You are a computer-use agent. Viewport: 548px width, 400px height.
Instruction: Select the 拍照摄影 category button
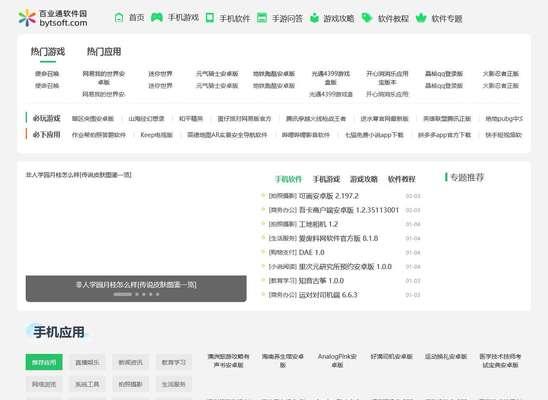(131, 384)
